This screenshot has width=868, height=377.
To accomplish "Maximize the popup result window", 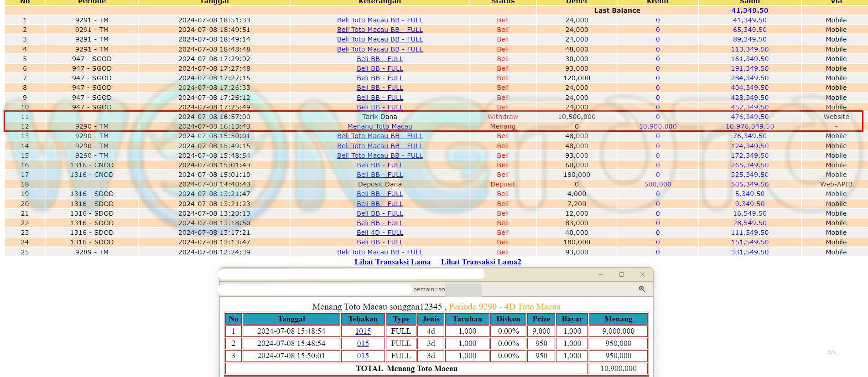I will pos(621,274).
